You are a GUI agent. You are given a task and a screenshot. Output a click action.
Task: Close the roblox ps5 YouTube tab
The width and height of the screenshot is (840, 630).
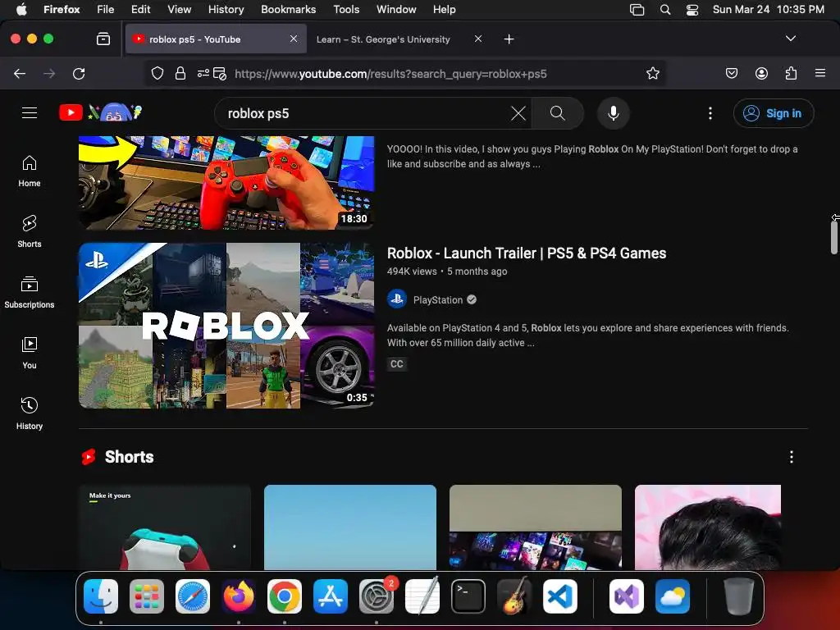(x=294, y=39)
